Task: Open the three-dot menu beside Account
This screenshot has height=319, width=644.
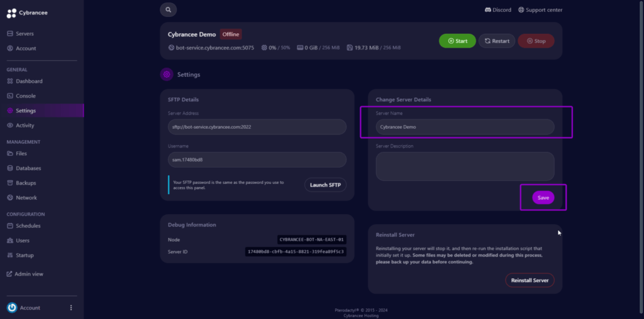Action: tap(71, 308)
